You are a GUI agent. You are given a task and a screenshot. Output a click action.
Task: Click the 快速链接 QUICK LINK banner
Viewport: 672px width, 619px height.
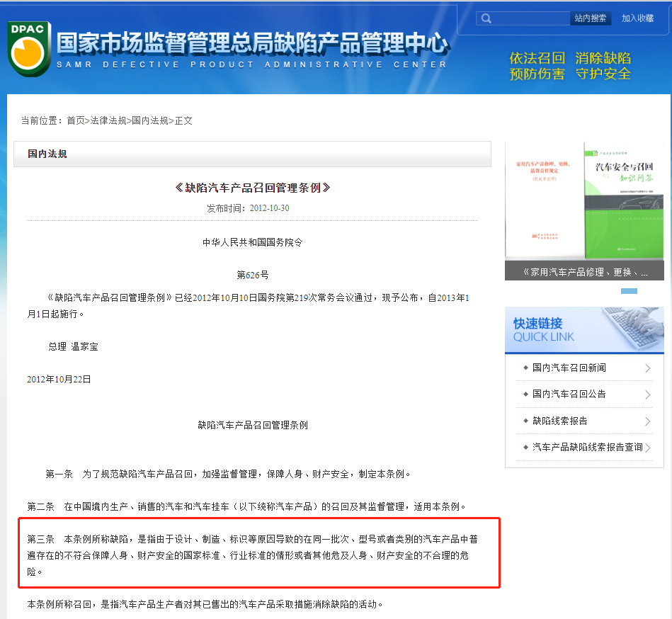[x=584, y=330]
